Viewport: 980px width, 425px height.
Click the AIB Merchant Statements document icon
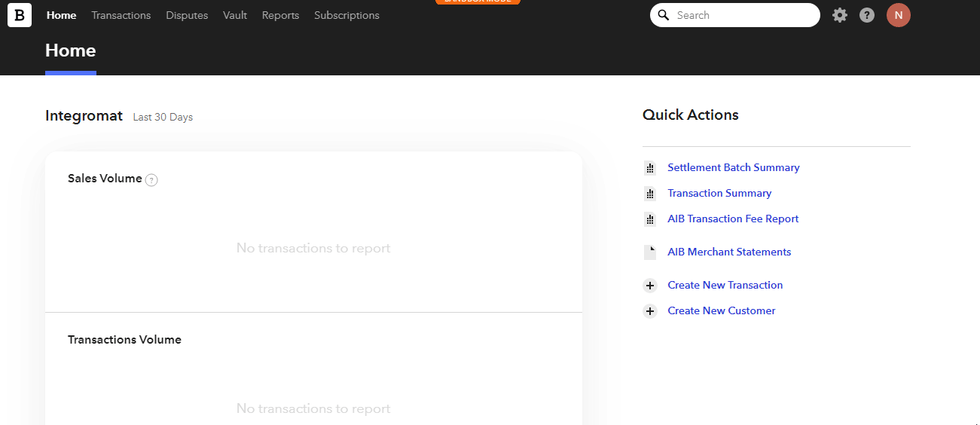point(650,252)
